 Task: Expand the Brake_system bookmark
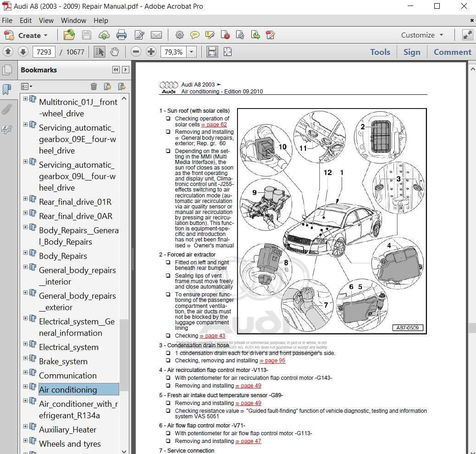tap(26, 358)
